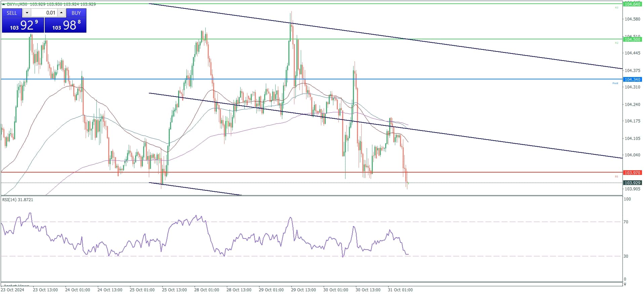Click the S1 support line label
644x294 pixels.
616,176
